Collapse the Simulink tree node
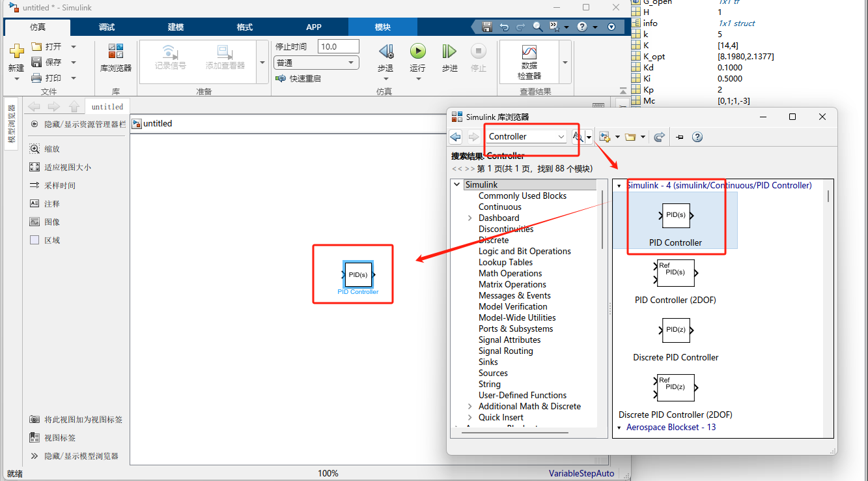 458,185
